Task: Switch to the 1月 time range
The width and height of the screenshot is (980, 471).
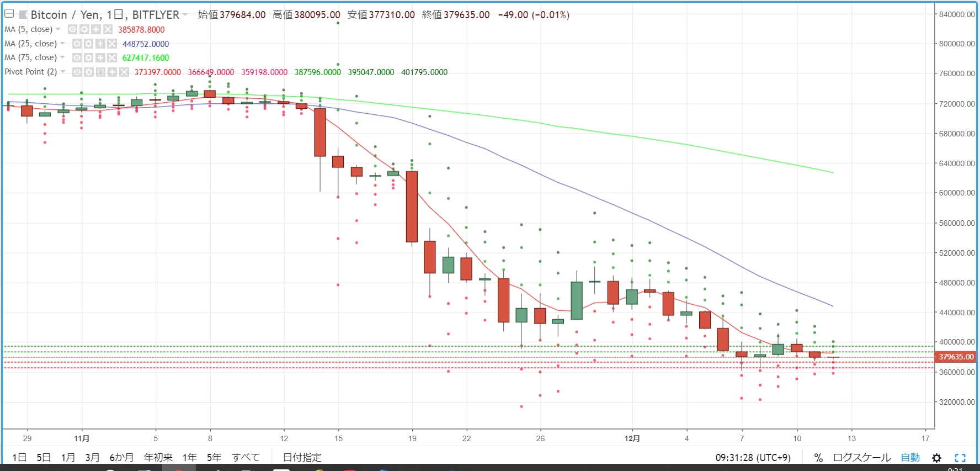Action: (68, 457)
